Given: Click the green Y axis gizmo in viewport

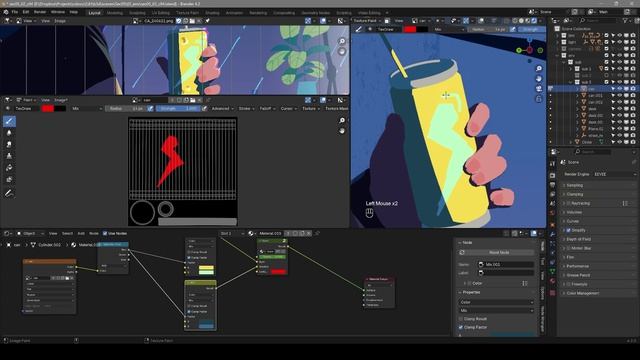Looking at the screenshot, I should tap(519, 51).
